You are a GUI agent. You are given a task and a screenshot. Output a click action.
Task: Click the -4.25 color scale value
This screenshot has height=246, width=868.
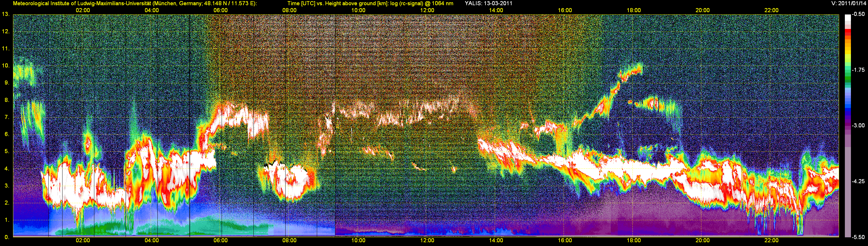858,181
